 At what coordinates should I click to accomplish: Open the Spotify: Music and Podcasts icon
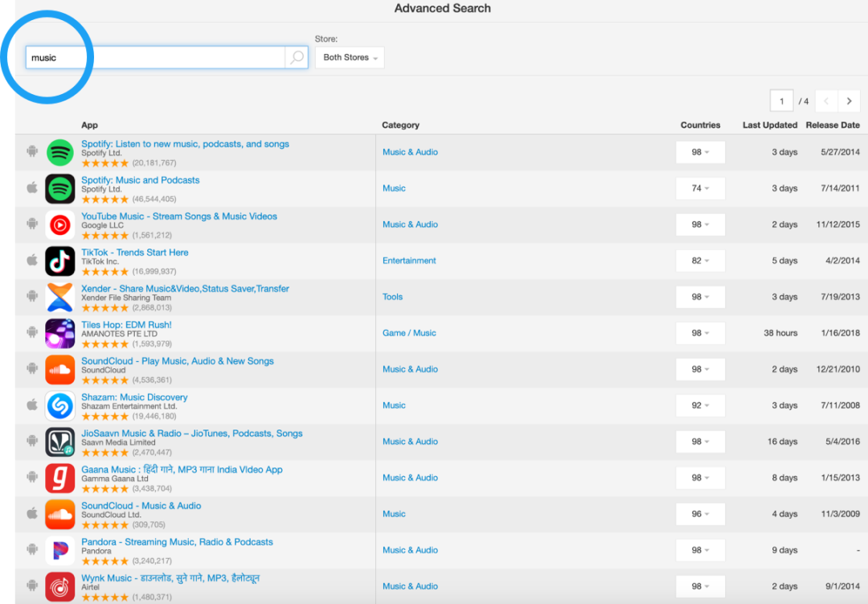tap(59, 188)
